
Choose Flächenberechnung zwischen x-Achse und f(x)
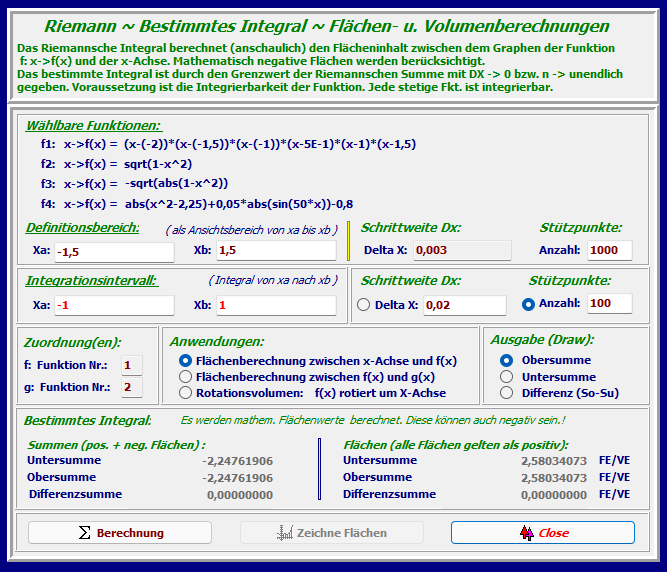(185, 360)
